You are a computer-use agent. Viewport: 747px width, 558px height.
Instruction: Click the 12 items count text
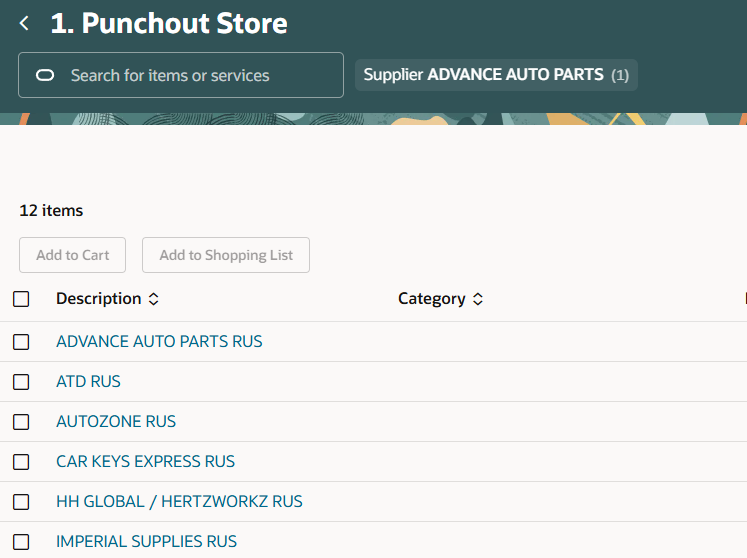click(51, 210)
